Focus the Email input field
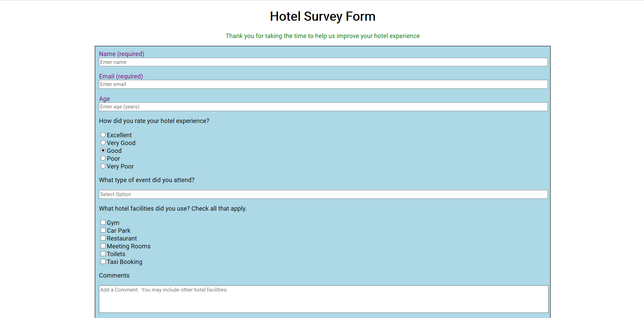This screenshot has width=644, height=318. (x=323, y=84)
